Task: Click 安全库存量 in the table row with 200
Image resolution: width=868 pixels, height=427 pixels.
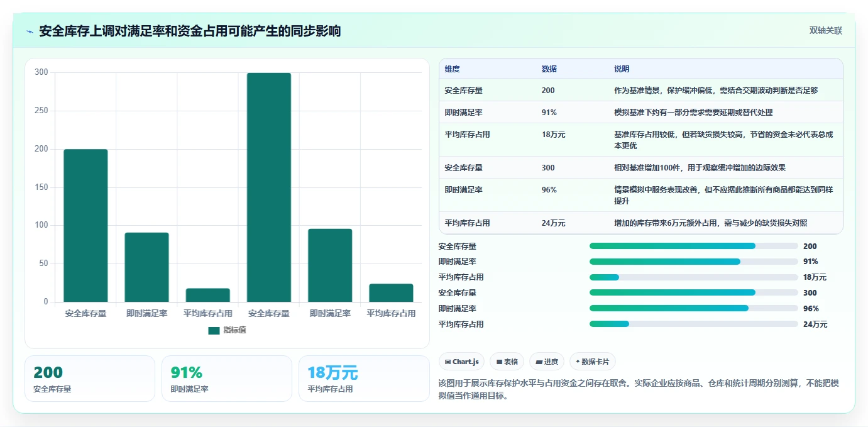Action: point(463,91)
